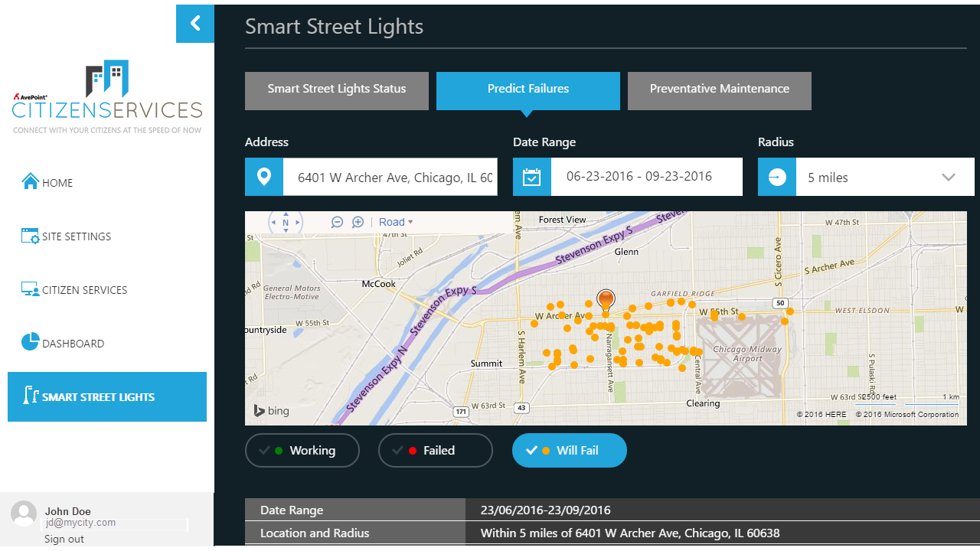Toggle the Failed lights filter
980x551 pixels.
[436, 451]
